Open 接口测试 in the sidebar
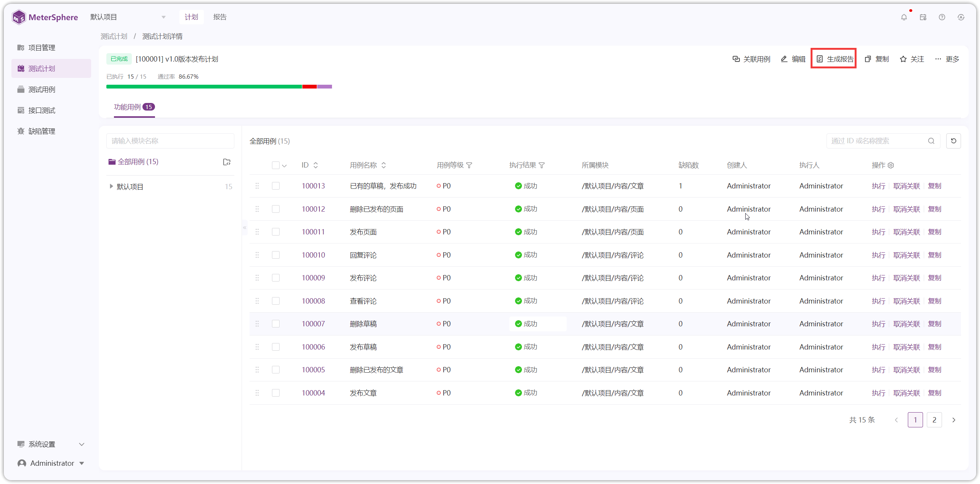980x484 pixels. coord(51,110)
